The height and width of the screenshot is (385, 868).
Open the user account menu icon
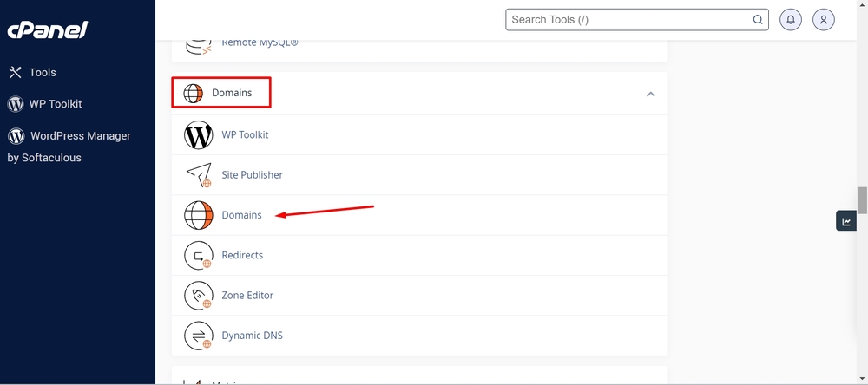[823, 20]
